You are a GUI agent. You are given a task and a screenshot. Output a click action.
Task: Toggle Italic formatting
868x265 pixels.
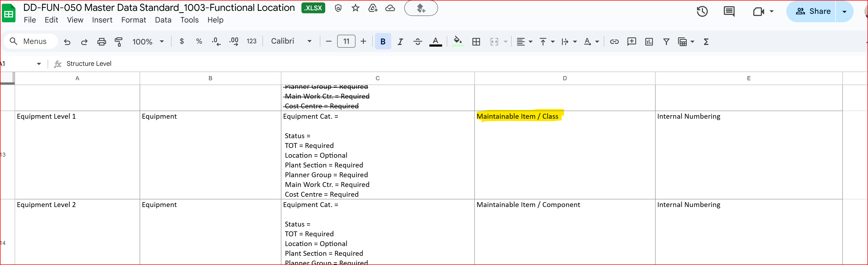click(x=400, y=42)
